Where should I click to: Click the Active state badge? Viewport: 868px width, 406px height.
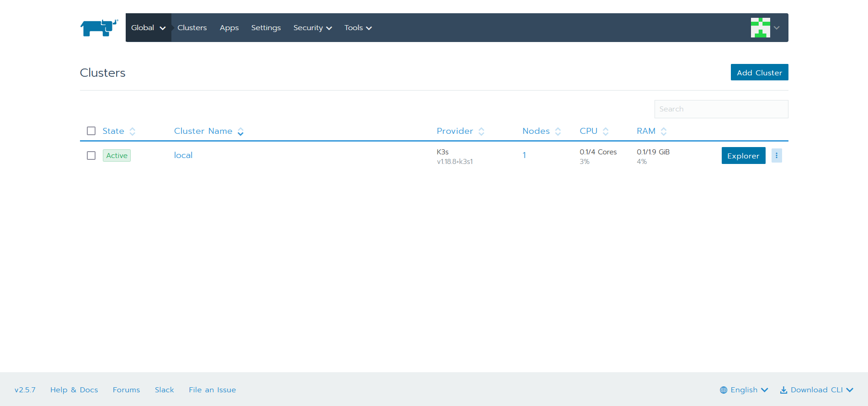(x=117, y=155)
